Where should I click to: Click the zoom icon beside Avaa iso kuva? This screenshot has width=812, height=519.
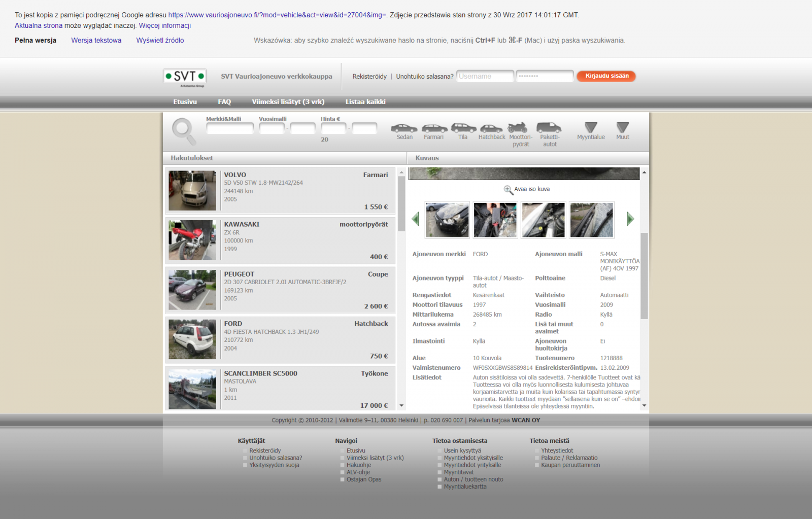coord(508,190)
